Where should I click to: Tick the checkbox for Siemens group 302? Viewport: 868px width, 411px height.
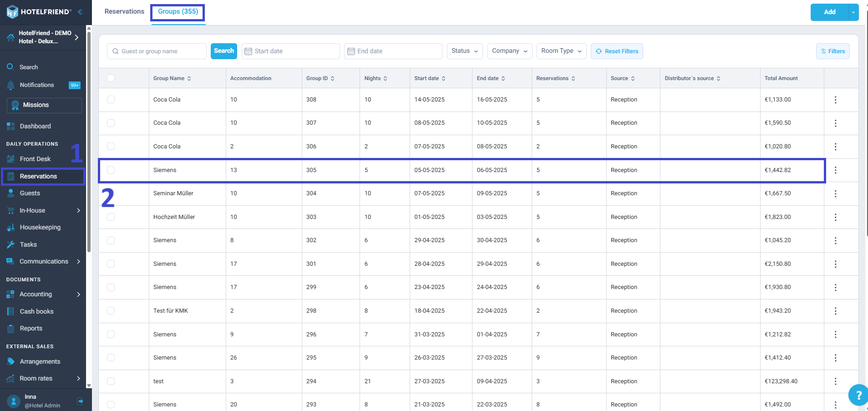coord(111,240)
